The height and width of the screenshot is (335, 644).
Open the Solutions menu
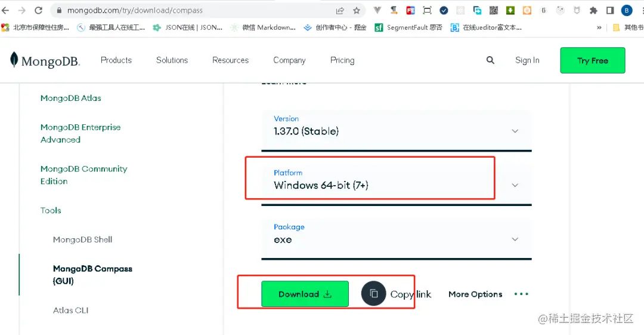pos(172,60)
